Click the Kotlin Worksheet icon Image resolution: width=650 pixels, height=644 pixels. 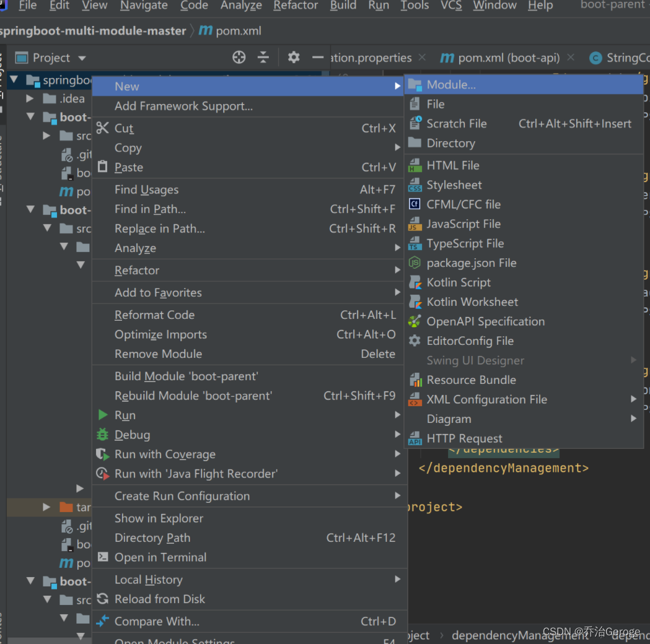point(415,302)
